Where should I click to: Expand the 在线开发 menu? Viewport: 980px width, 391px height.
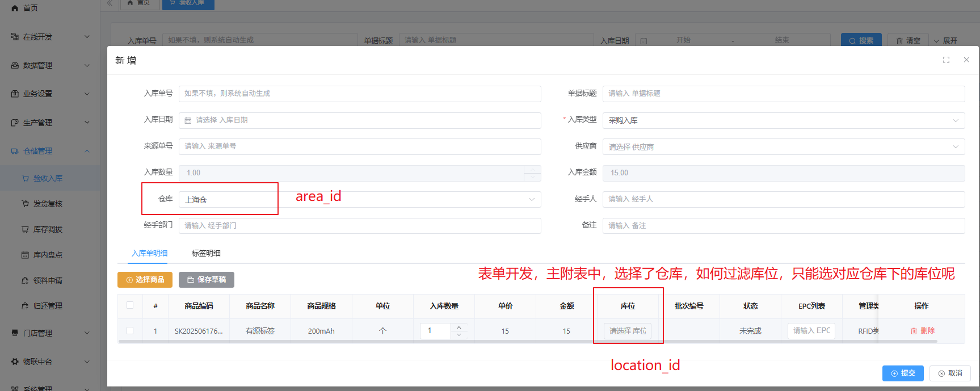[87, 37]
